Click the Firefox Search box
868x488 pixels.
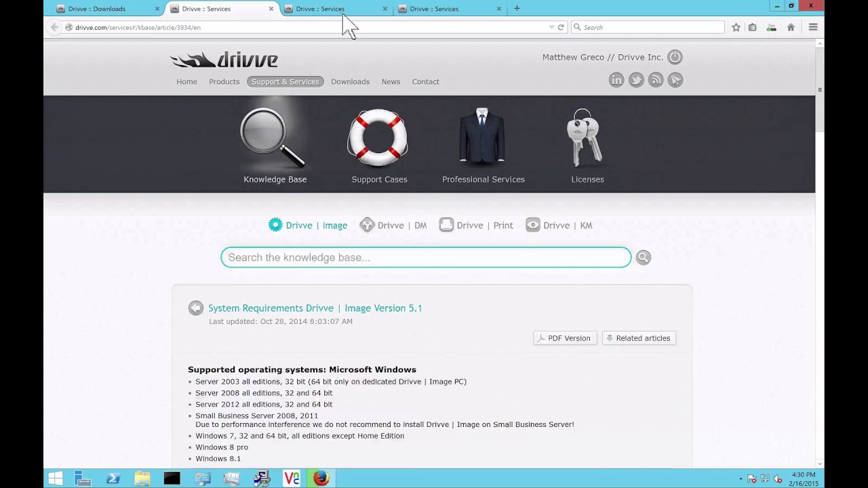click(x=648, y=27)
